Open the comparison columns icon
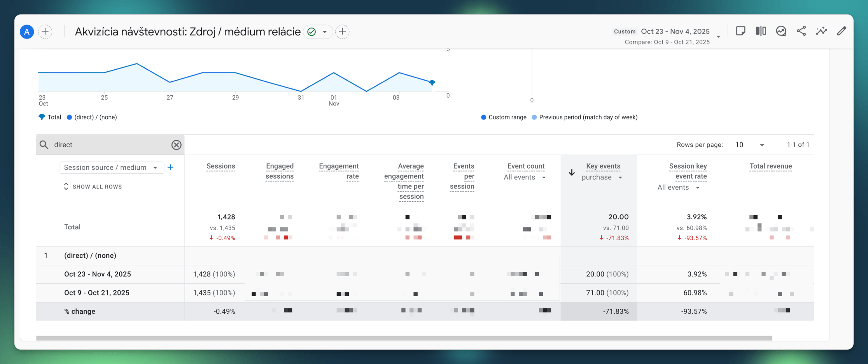This screenshot has width=868, height=364. click(x=761, y=31)
